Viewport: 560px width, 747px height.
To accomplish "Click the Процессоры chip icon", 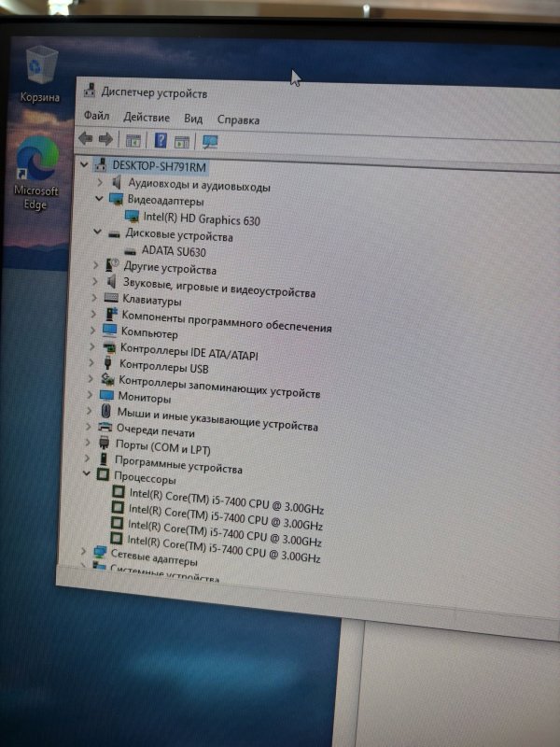I will tap(103, 474).
